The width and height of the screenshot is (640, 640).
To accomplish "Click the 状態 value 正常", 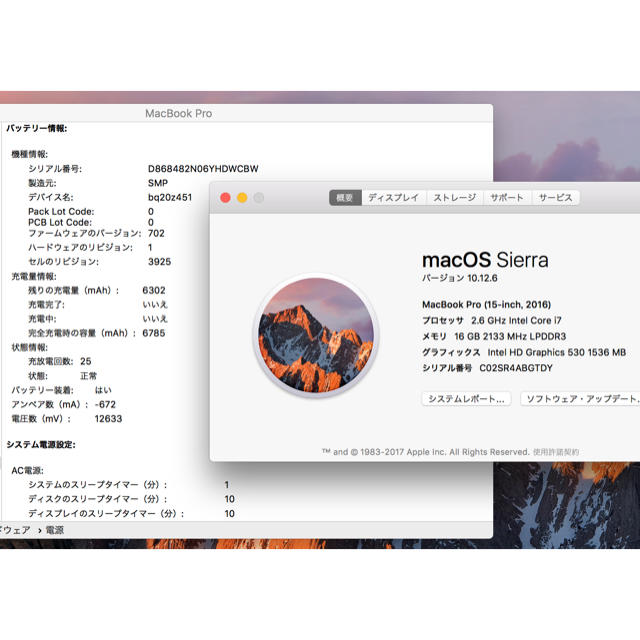I will pos(89,376).
